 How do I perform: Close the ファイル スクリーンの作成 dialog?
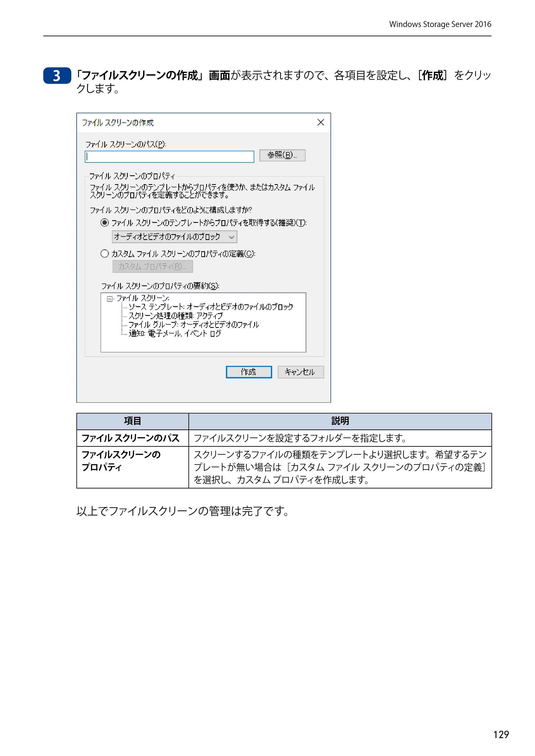click(x=321, y=122)
